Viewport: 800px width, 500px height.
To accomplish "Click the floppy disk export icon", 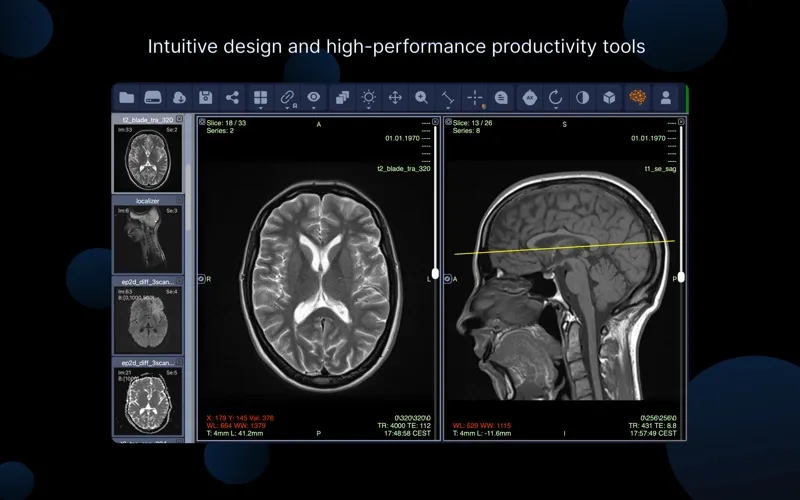I will [x=206, y=97].
